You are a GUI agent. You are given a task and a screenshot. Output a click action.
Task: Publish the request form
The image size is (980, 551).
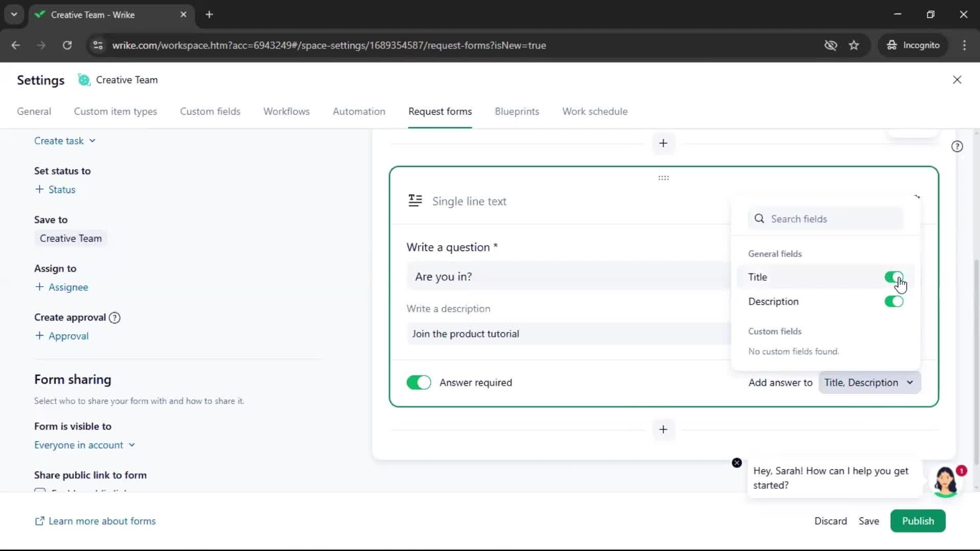pyautogui.click(x=918, y=521)
